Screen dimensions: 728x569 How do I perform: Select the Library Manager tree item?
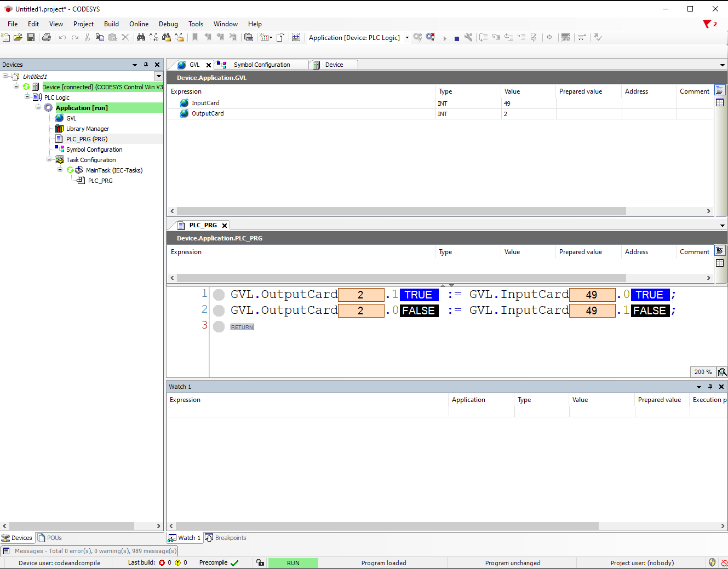click(87, 129)
